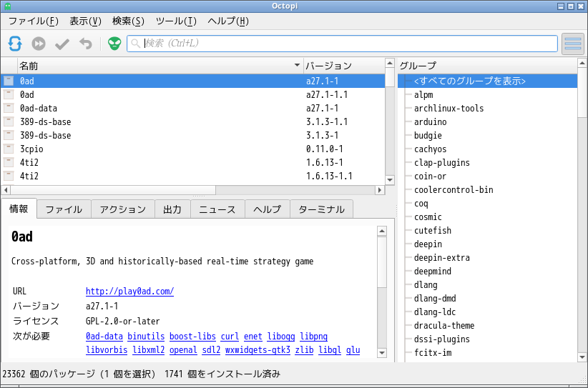Screen dimensions: 588x388
Task: Click package icon of 4ti2 version 1.6.13-1.1
Action: click(9, 176)
